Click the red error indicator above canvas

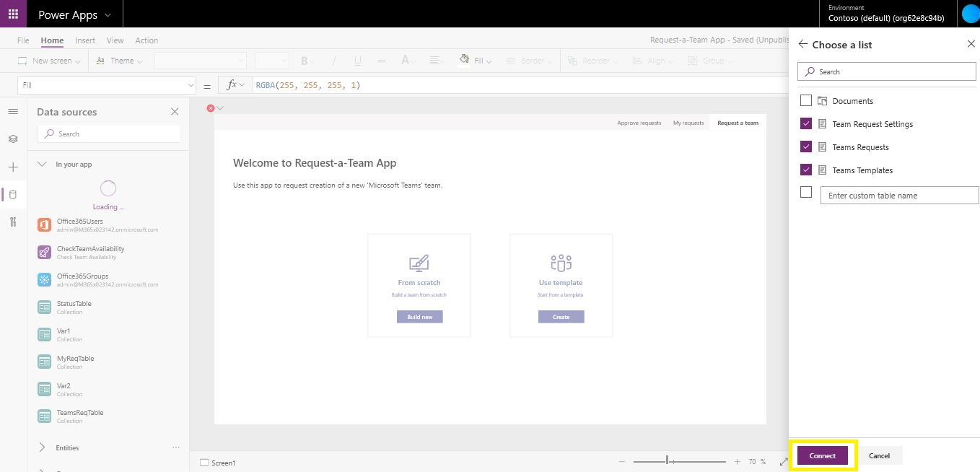(x=211, y=108)
